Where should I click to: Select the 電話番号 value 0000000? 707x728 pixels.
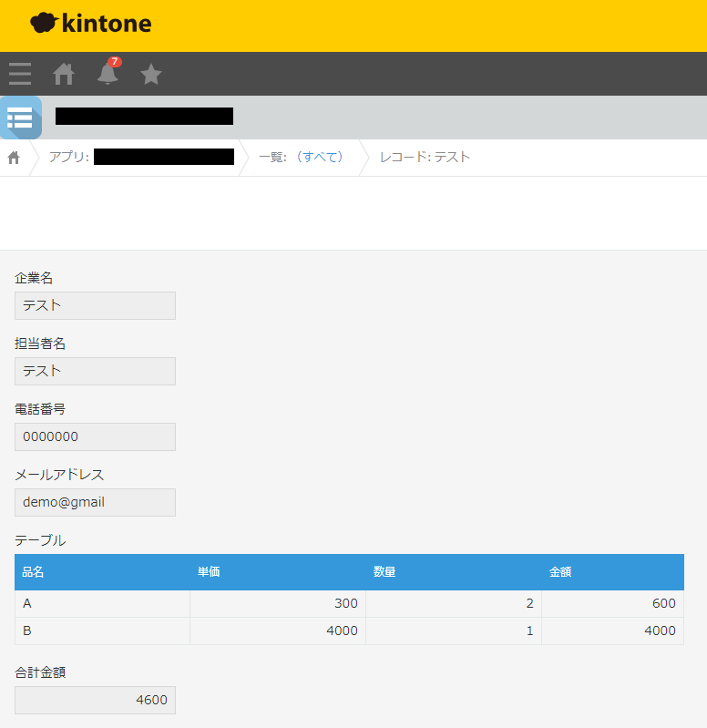tap(95, 436)
